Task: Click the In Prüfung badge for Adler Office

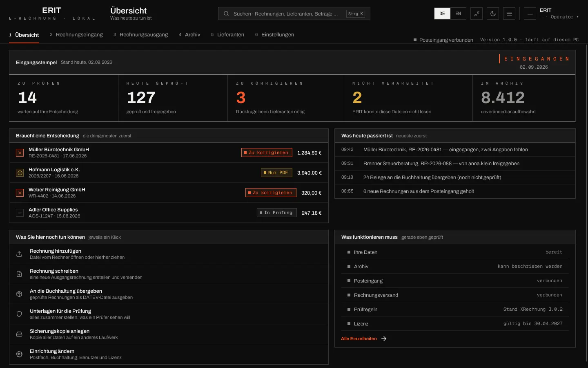Action: click(x=276, y=213)
